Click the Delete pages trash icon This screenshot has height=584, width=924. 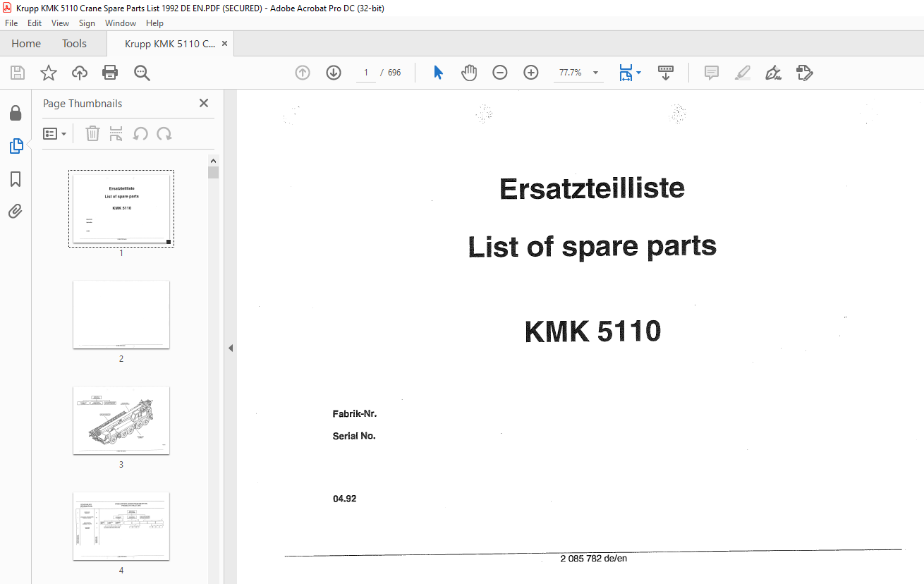(x=92, y=133)
